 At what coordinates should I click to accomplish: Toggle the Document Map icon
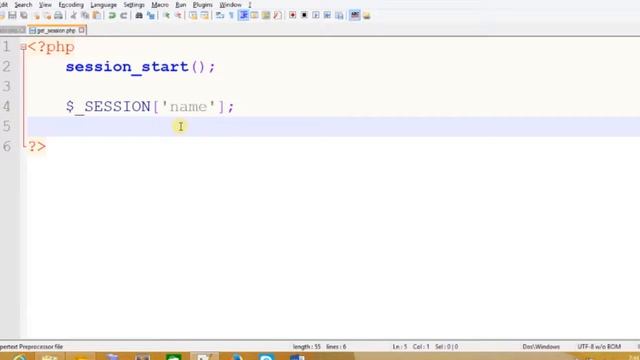[266, 16]
